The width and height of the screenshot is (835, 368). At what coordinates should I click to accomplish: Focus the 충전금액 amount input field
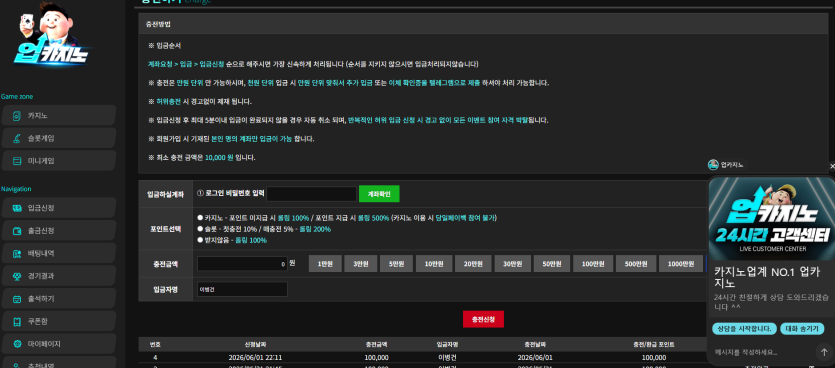pos(242,264)
